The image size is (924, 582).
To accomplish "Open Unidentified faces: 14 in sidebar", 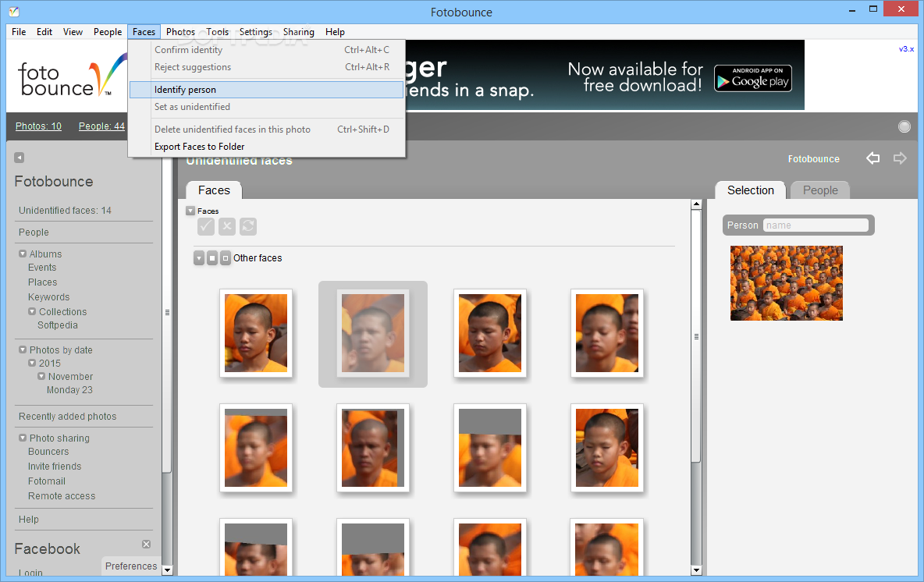I will pyautogui.click(x=65, y=211).
